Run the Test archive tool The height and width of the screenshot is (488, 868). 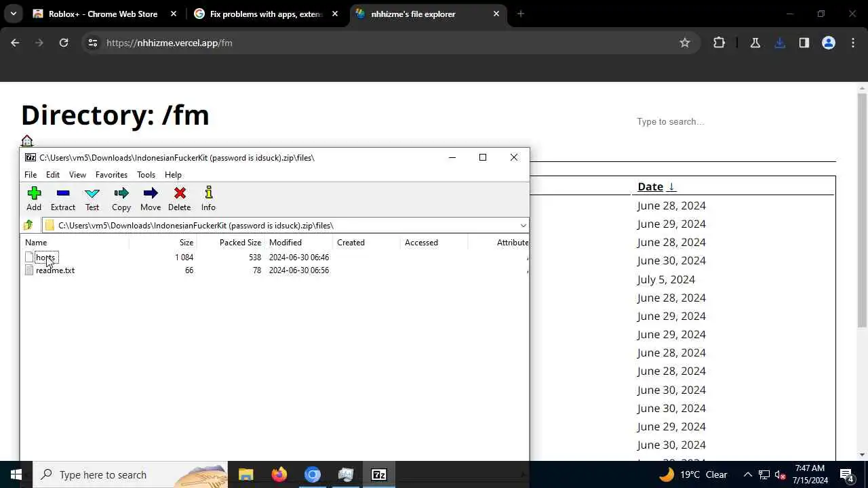[92, 199]
